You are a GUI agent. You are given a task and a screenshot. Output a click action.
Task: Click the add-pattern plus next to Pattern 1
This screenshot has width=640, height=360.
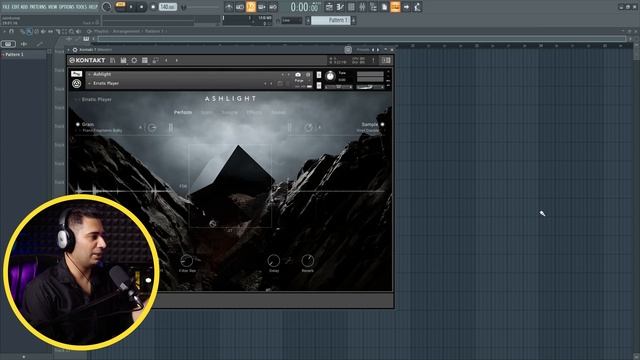coord(353,20)
